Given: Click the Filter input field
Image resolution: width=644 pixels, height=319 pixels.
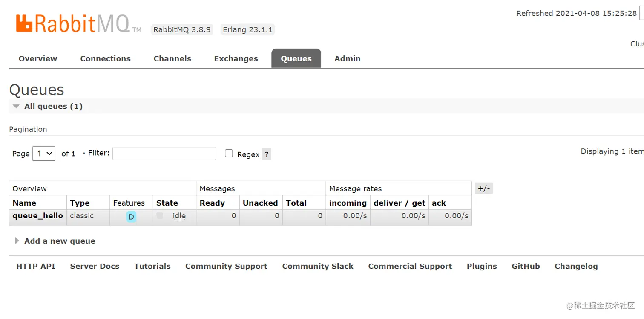Looking at the screenshot, I should [x=164, y=154].
